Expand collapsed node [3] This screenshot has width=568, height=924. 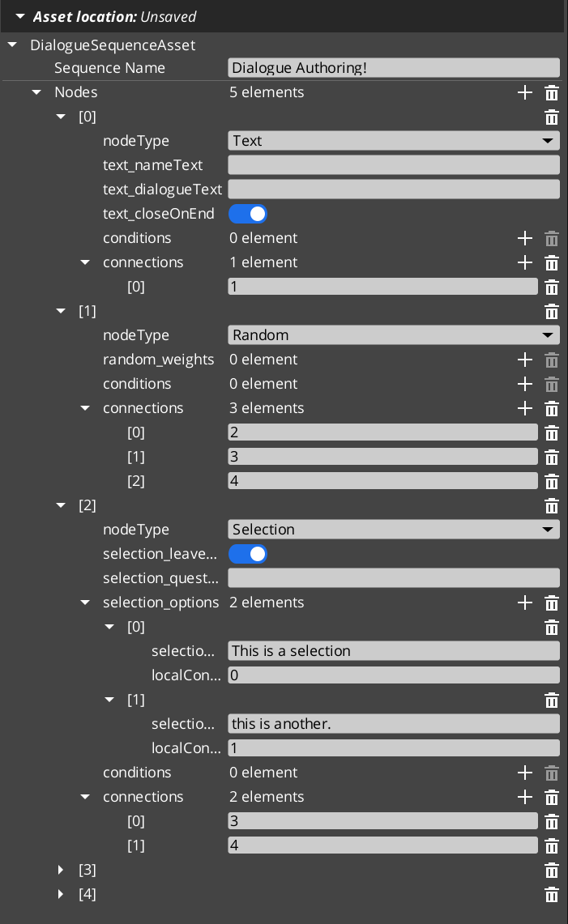click(61, 870)
